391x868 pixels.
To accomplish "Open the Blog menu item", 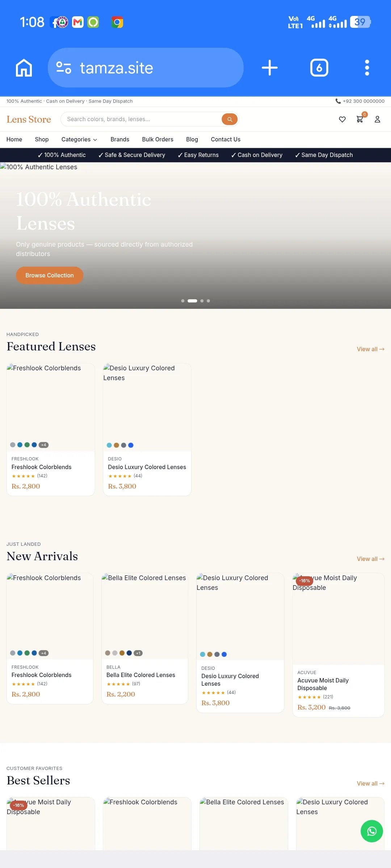I will click(192, 140).
